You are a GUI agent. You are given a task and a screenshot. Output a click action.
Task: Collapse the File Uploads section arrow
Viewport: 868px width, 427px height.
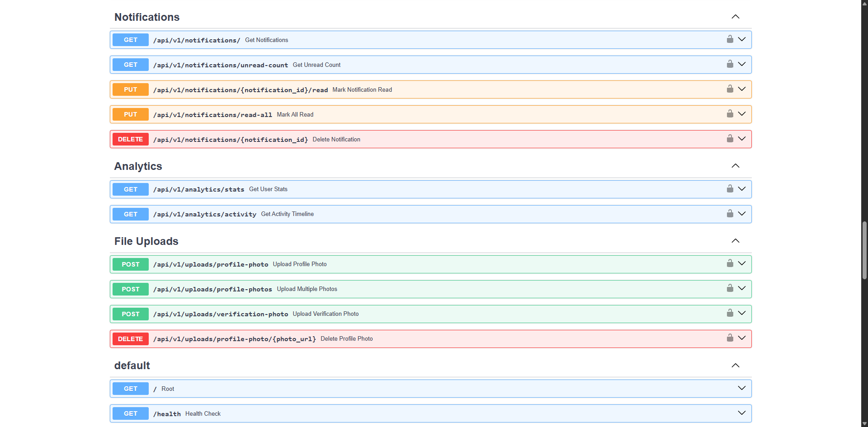tap(736, 241)
